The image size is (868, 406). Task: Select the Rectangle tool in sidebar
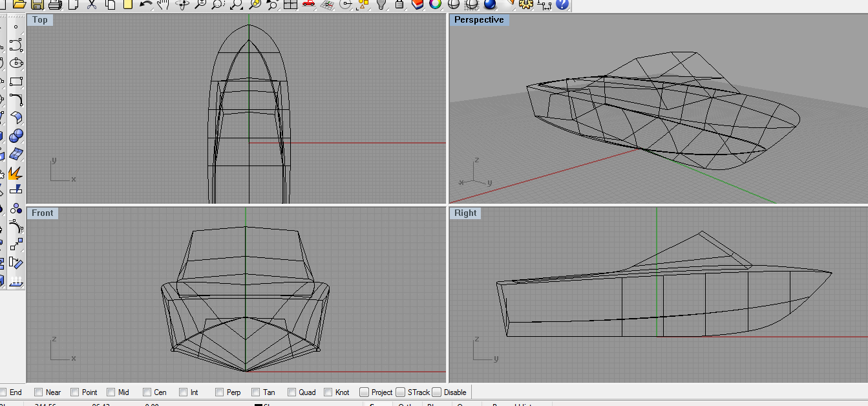tap(16, 81)
